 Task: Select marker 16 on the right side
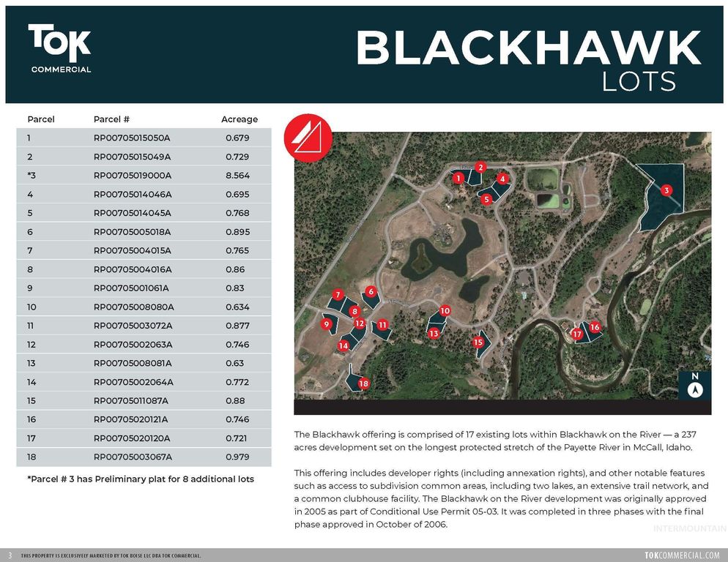click(x=595, y=328)
